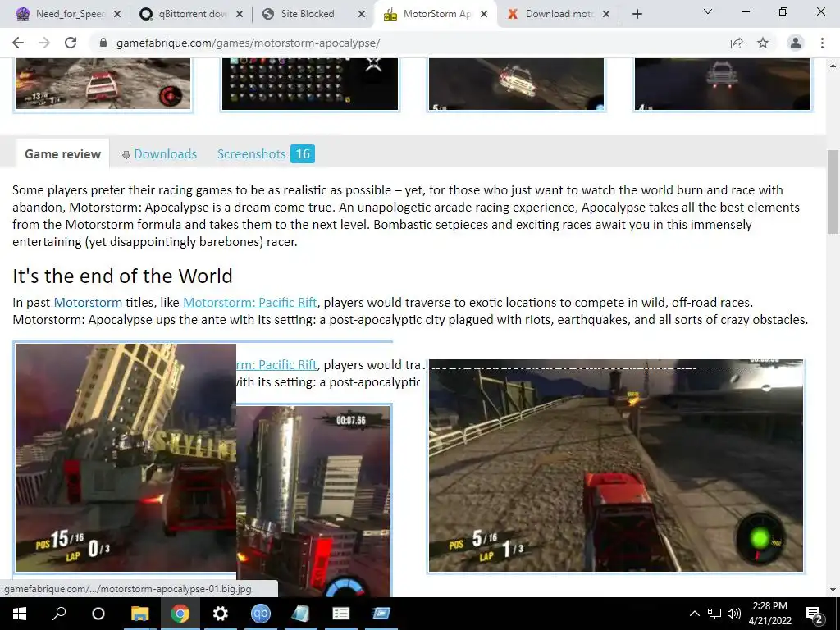Open the vehicle grid menu thumbnail

(x=309, y=84)
